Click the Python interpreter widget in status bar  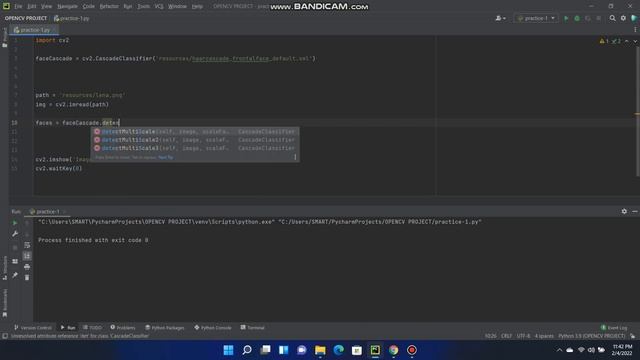(x=591, y=336)
